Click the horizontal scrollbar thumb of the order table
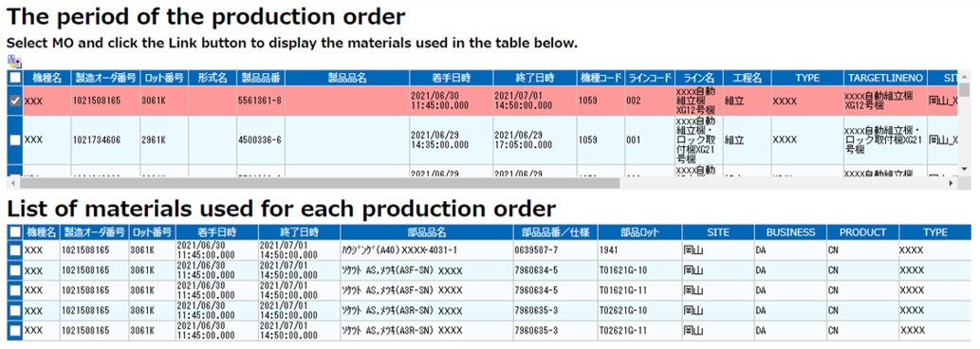Image resolution: width=980 pixels, height=349 pixels. [320, 184]
